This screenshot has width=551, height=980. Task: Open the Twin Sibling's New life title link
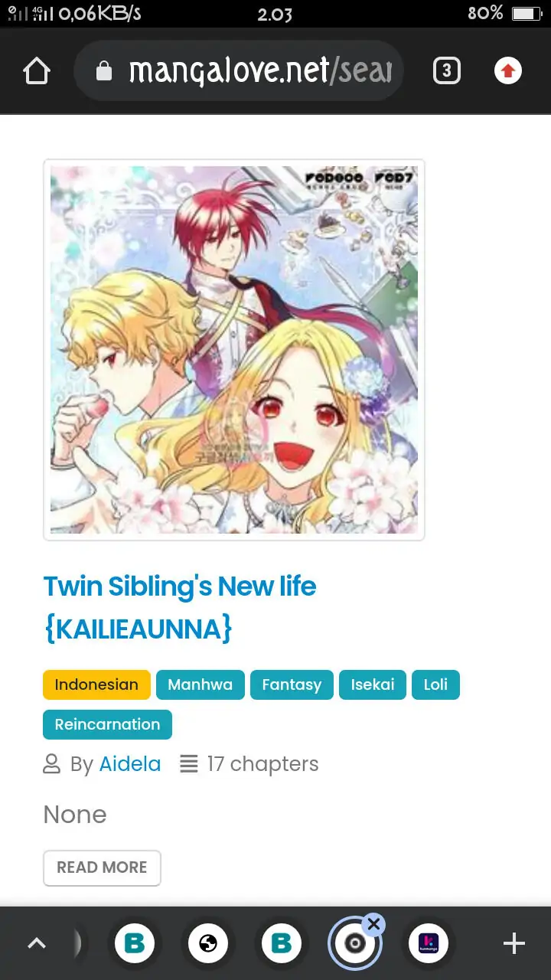[x=180, y=608]
